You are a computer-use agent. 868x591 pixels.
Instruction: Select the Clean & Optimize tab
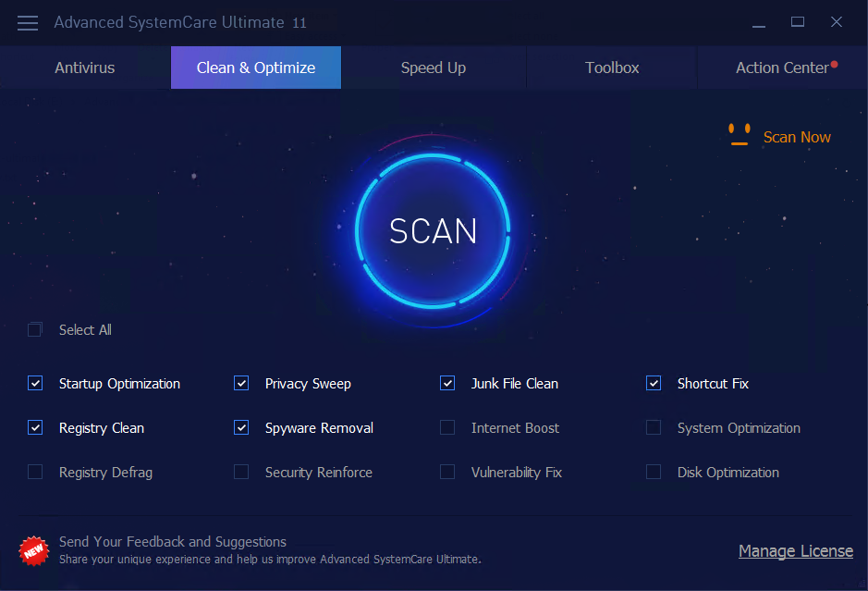point(256,68)
